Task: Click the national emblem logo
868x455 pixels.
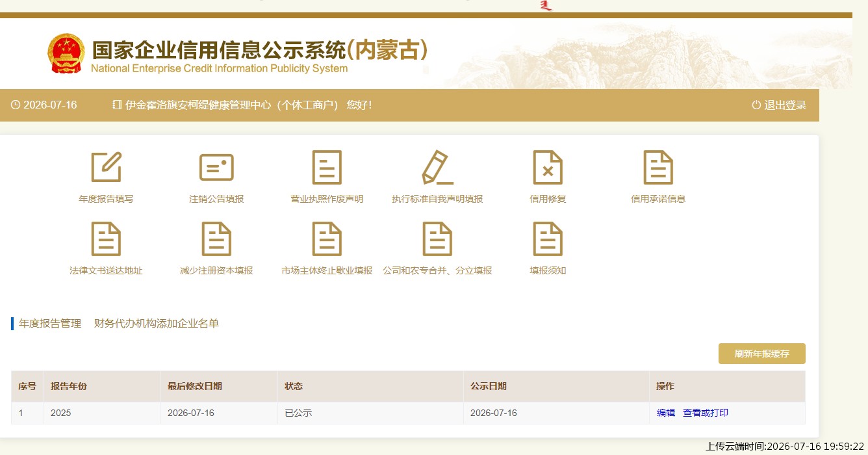Action: [x=66, y=53]
